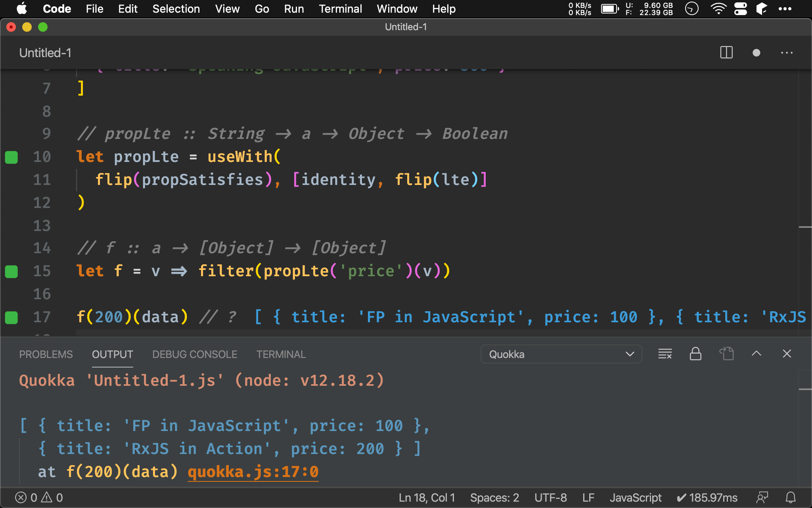This screenshot has height=508, width=812.
Task: Click the Quokka copy output icon
Action: 727,354
